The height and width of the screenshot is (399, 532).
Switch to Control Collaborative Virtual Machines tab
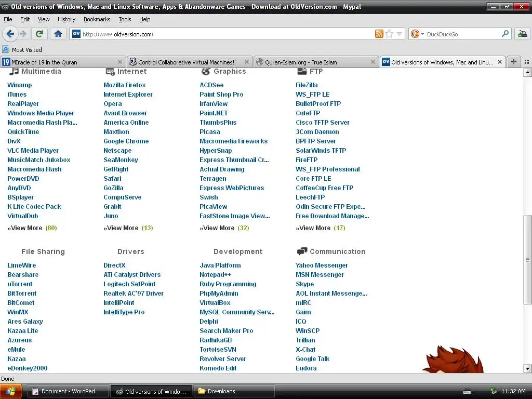[190, 62]
